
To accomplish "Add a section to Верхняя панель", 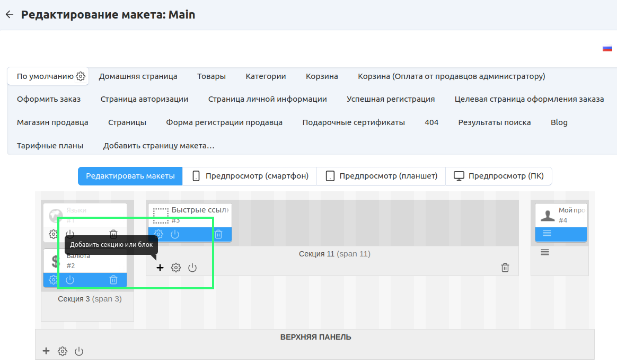I will (46, 351).
